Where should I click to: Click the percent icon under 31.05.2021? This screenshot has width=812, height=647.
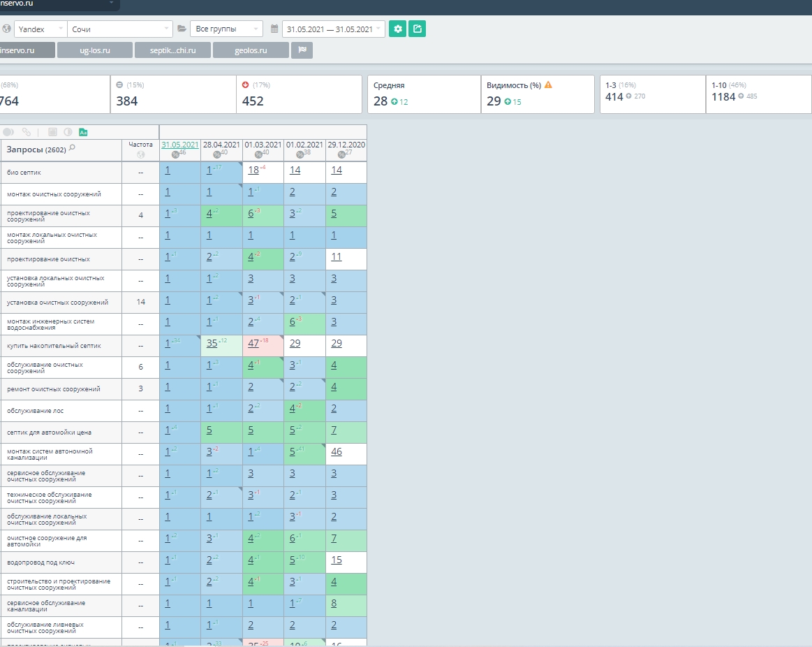[x=175, y=154]
